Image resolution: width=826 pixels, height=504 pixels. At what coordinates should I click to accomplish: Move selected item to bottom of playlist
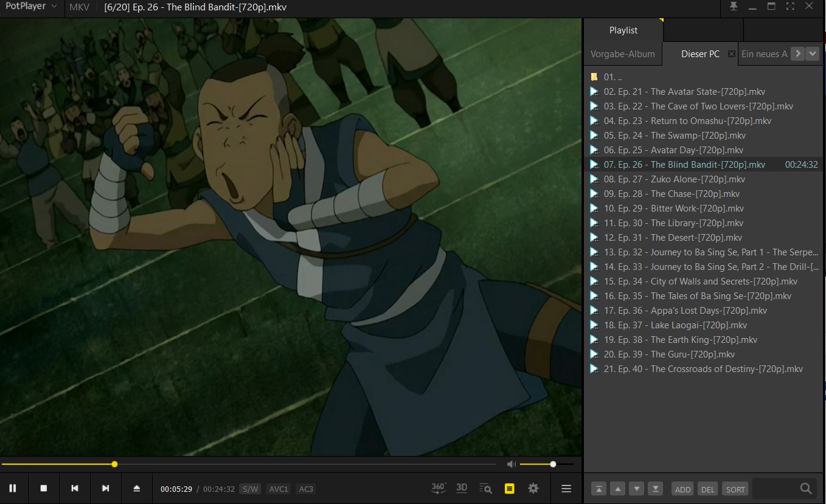pyautogui.click(x=655, y=489)
